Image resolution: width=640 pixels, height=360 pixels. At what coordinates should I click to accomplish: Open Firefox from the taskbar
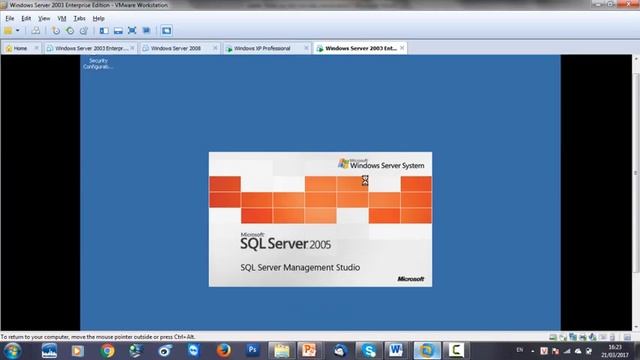[223, 351]
